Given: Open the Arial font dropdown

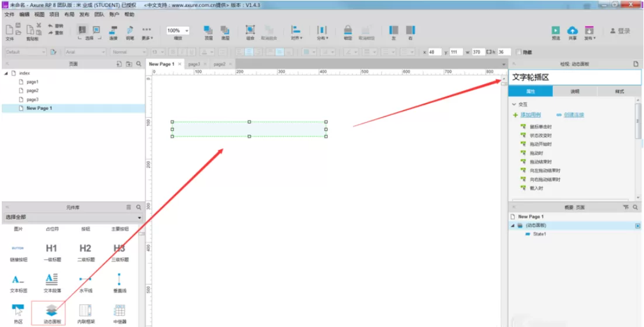Looking at the screenshot, I should click(x=85, y=52).
